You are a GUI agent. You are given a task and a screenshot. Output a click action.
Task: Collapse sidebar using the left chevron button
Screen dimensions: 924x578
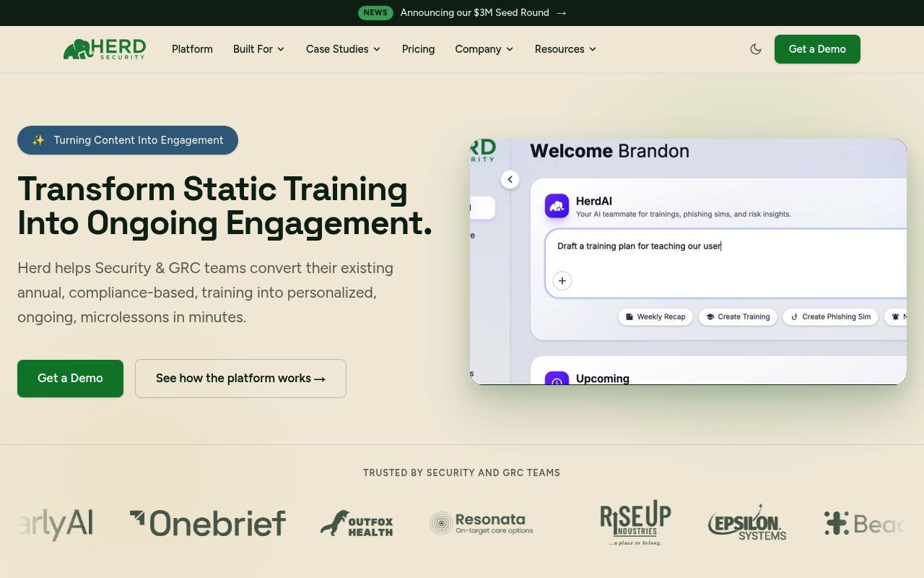point(510,180)
